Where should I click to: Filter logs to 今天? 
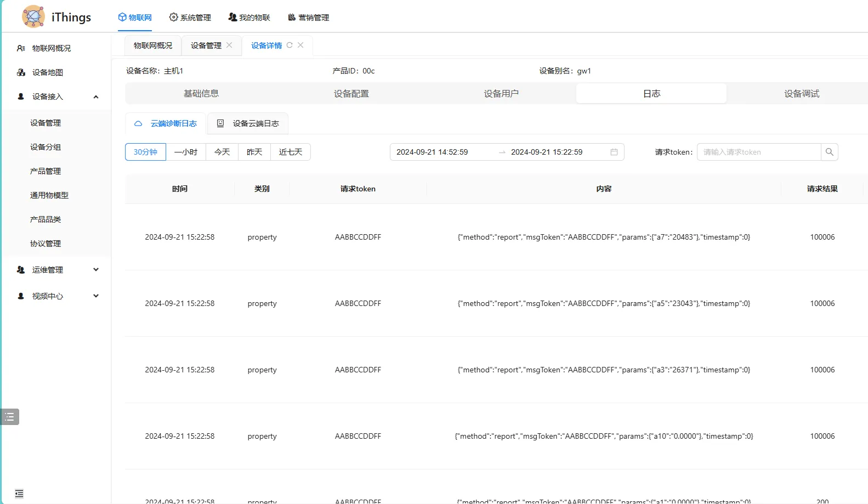(222, 152)
